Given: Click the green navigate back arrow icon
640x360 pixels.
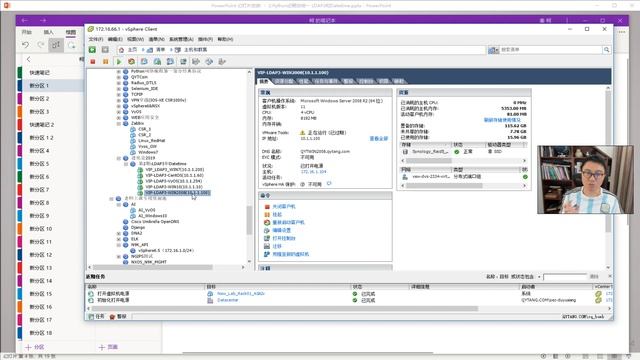Looking at the screenshot, I should [x=92, y=49].
